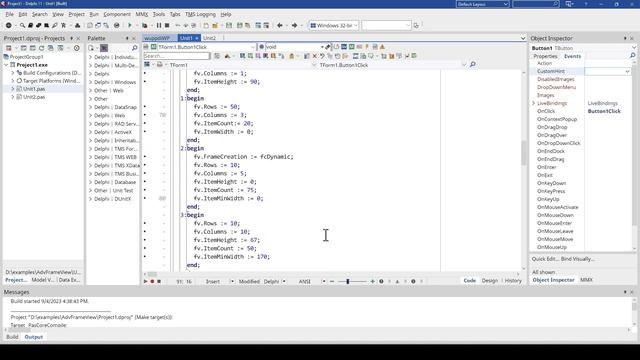
Task: Expand the Delphi | DataSnap palette category
Action: [x=90, y=107]
